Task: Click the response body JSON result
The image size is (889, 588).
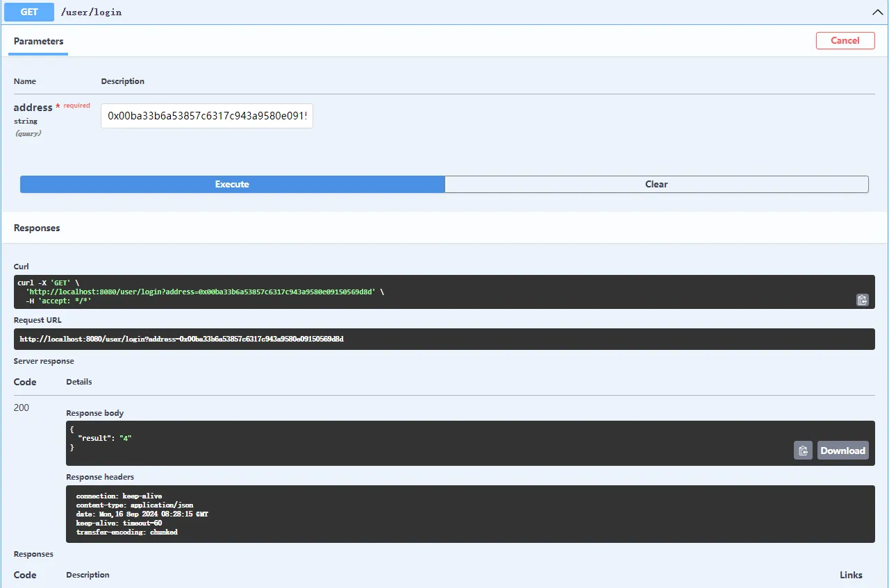Action: (x=104, y=438)
